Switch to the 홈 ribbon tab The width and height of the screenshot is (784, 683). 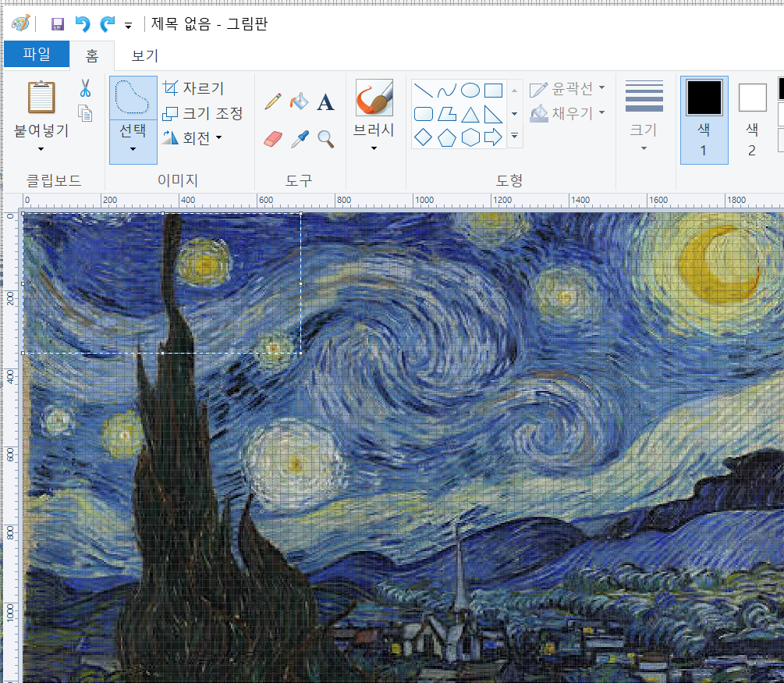tap(92, 55)
